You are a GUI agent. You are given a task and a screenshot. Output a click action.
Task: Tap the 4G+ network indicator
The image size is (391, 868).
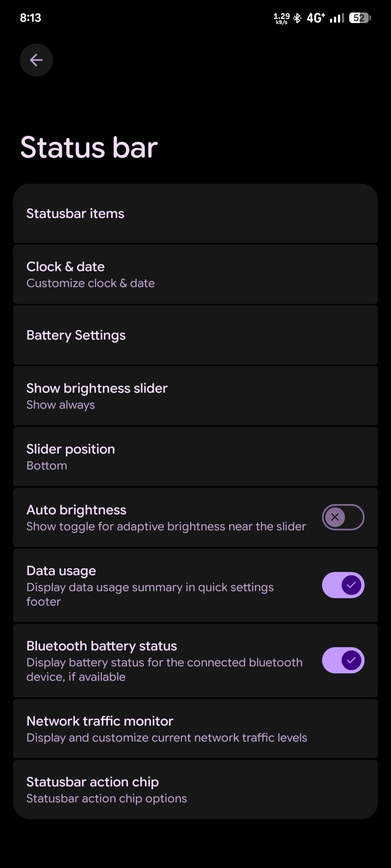(x=316, y=18)
